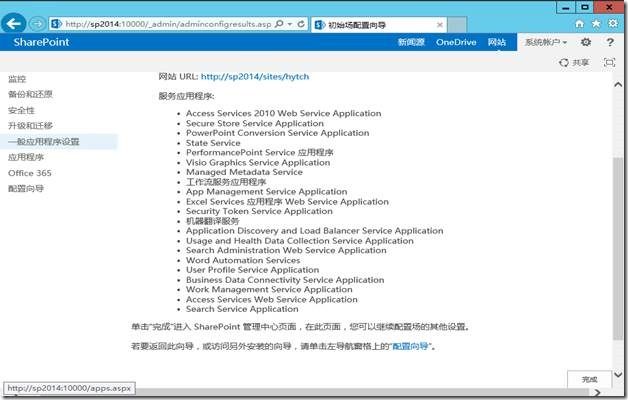Click Managed Metadata Service text
This screenshot has width=628, height=400.
click(x=244, y=172)
